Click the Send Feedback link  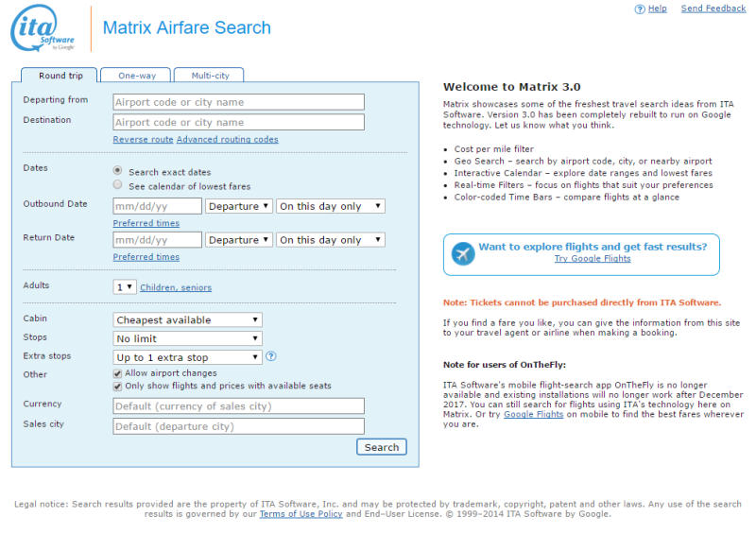[x=713, y=9]
